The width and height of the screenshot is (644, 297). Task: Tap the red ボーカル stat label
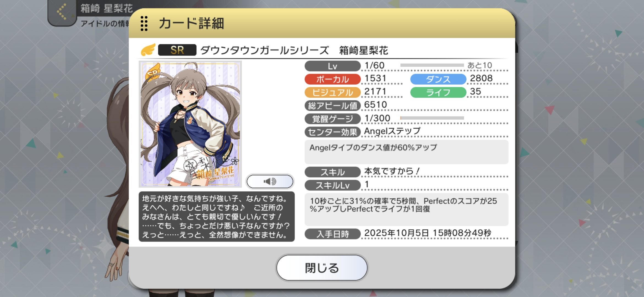coord(332,79)
